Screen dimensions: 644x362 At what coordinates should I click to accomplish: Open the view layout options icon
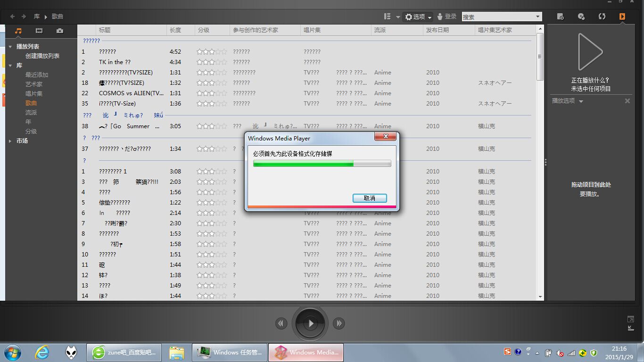click(388, 16)
